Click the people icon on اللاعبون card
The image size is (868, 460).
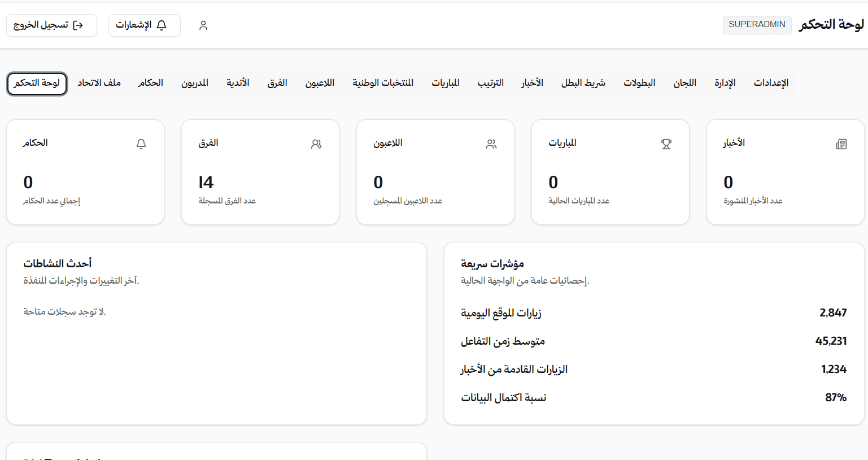(x=491, y=144)
